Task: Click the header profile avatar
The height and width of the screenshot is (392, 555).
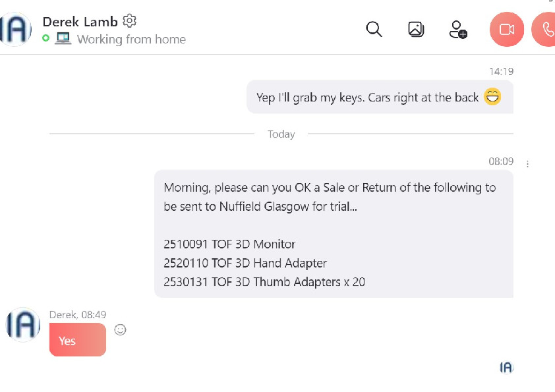Action: coord(15,30)
